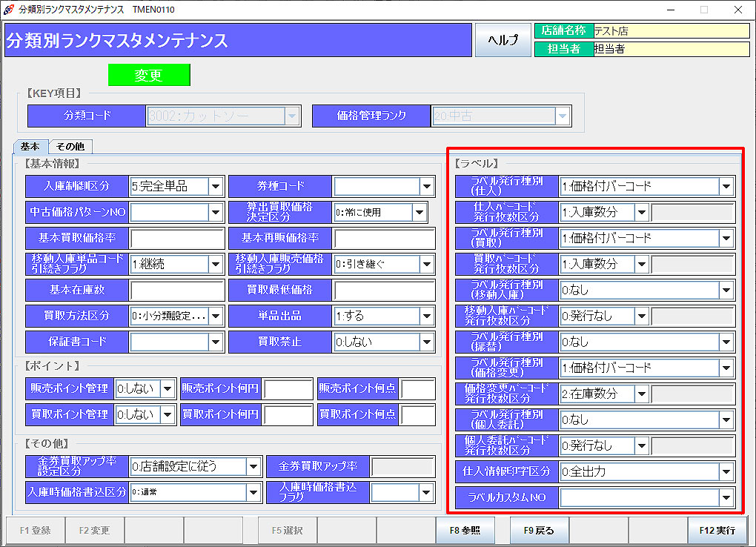756x547 pixels.
Task: Click the 買取最低価格 text field
Action: pyautogui.click(x=384, y=290)
